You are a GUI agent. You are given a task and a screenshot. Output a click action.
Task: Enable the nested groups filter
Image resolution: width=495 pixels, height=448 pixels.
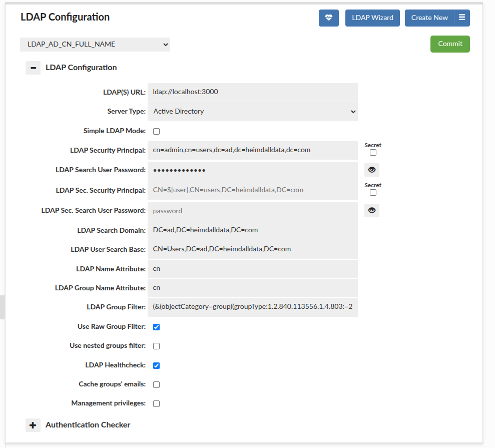coord(156,346)
